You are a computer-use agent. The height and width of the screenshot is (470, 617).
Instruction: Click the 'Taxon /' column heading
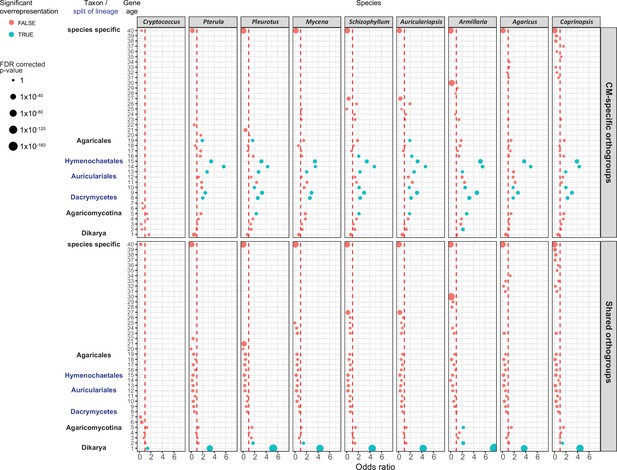[x=96, y=3]
